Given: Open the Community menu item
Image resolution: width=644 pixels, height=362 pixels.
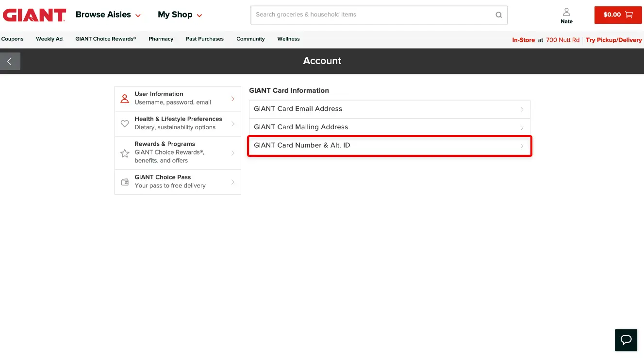Looking at the screenshot, I should click(250, 39).
